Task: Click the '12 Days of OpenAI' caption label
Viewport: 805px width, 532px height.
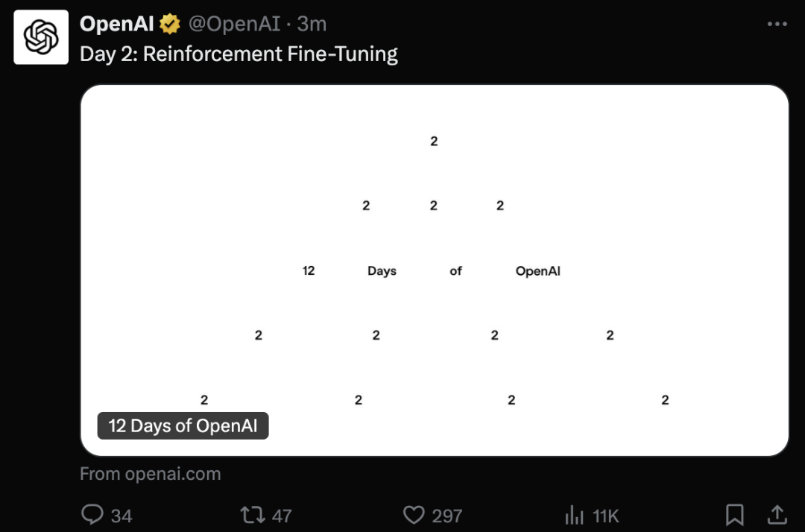Action: [x=183, y=425]
